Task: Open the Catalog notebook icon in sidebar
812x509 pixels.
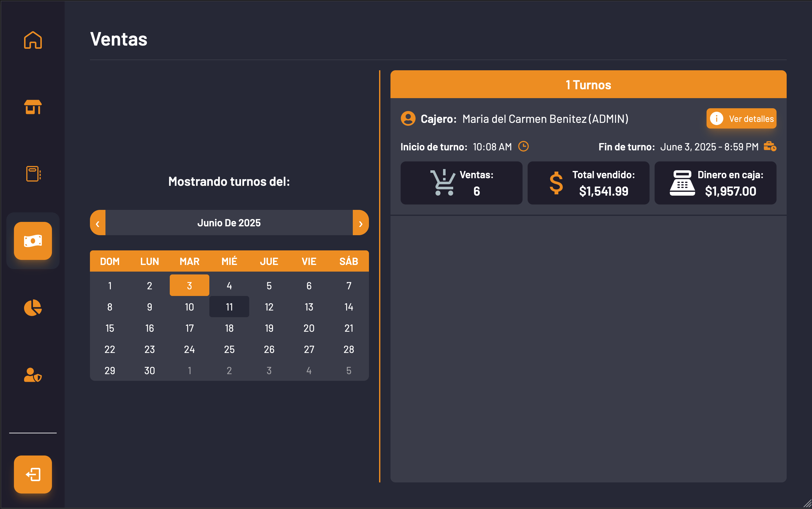Action: [x=33, y=174]
